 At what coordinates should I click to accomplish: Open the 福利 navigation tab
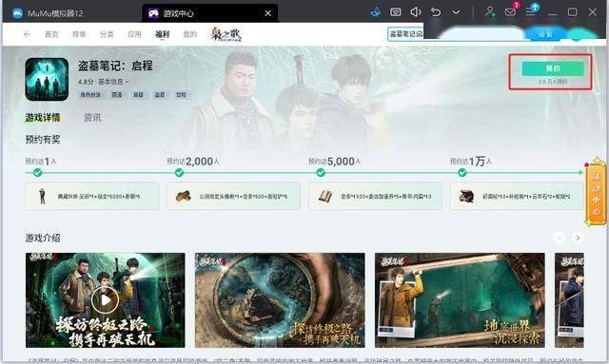pyautogui.click(x=163, y=34)
